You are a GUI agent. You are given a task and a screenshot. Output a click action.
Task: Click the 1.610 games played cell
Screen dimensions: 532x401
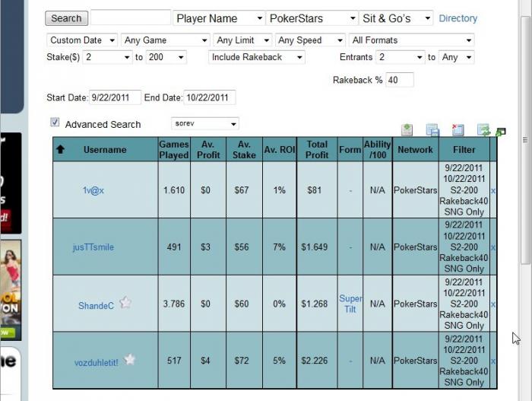(x=174, y=190)
